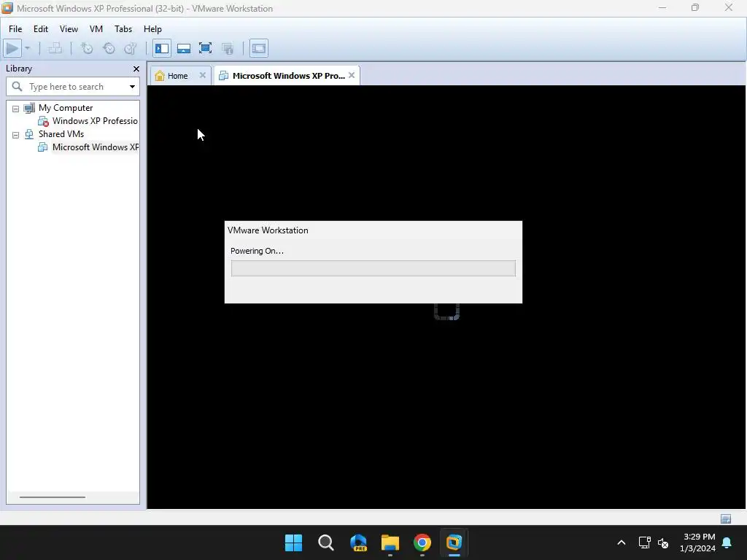Take a snapshot of the VM
Viewport: 747px width, 560px height.
click(87, 48)
